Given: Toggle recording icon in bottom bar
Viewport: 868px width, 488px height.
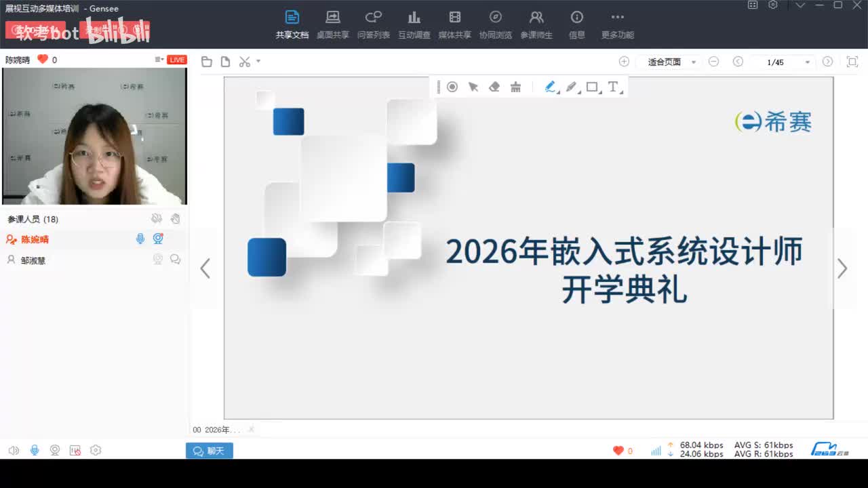Looking at the screenshot, I should click(x=75, y=450).
